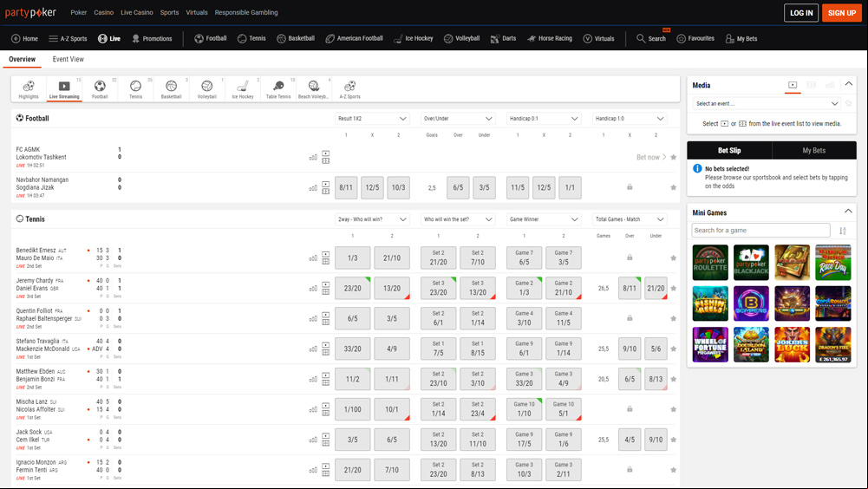Image resolution: width=868 pixels, height=489 pixels.
Task: Select the Live Streaming category icon
Action: [64, 89]
